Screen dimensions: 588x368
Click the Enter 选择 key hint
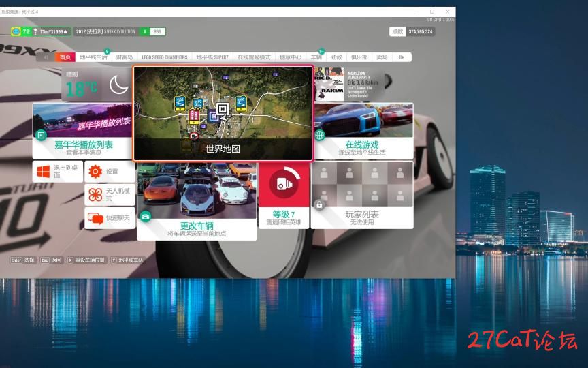[23, 260]
